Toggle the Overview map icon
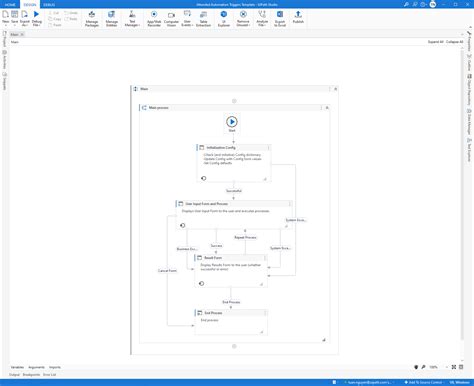Image resolution: width=474 pixels, height=386 pixels. coord(461,367)
